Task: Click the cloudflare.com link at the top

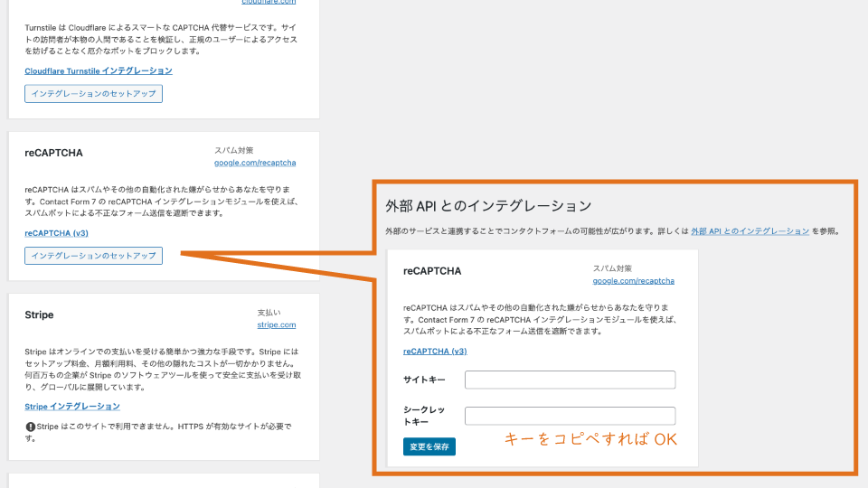Action: 269,2
